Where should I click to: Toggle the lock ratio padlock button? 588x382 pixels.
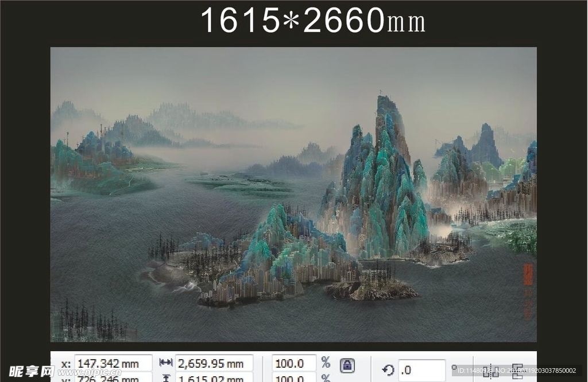click(347, 365)
